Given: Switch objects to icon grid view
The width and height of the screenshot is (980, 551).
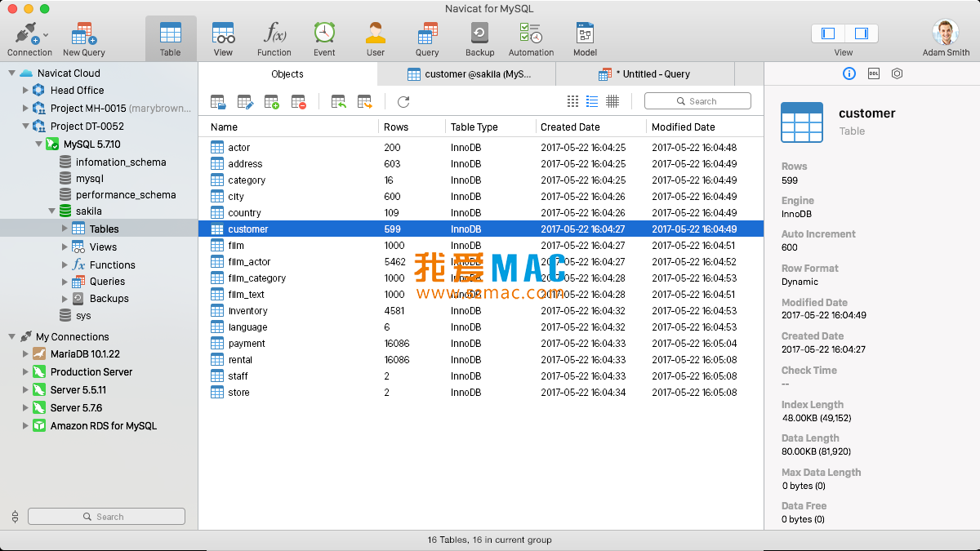Looking at the screenshot, I should pos(572,101).
